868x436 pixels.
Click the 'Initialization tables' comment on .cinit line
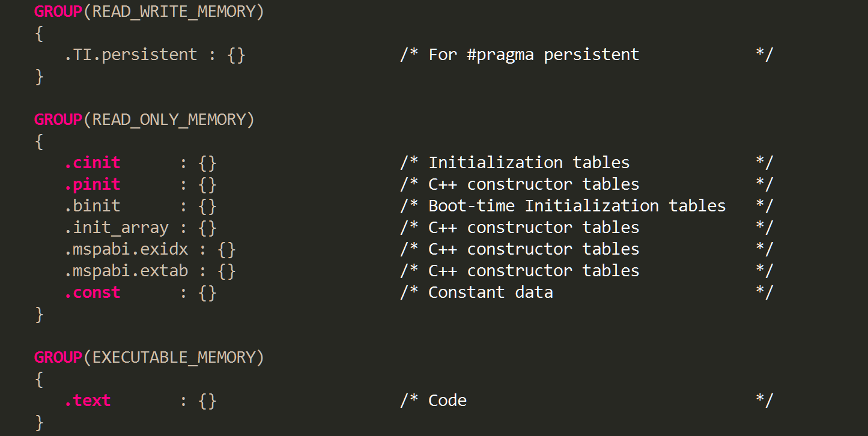click(529, 163)
